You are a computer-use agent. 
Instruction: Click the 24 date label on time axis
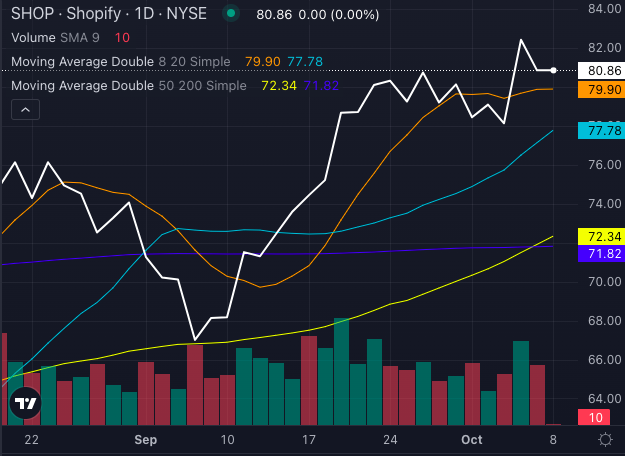click(390, 440)
